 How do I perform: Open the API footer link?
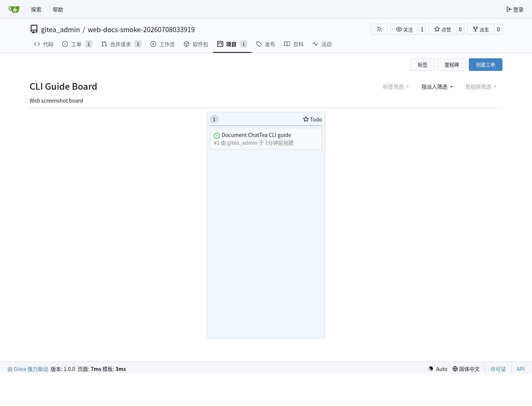click(x=521, y=369)
